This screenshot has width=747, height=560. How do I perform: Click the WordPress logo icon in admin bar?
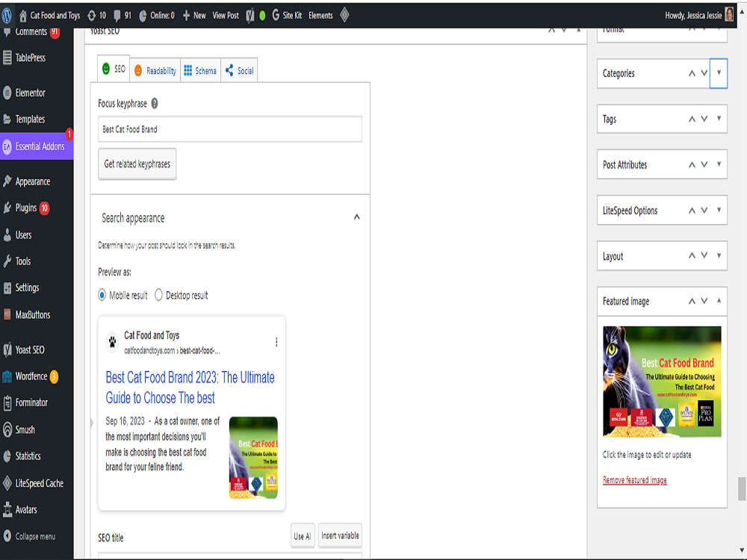(x=7, y=15)
